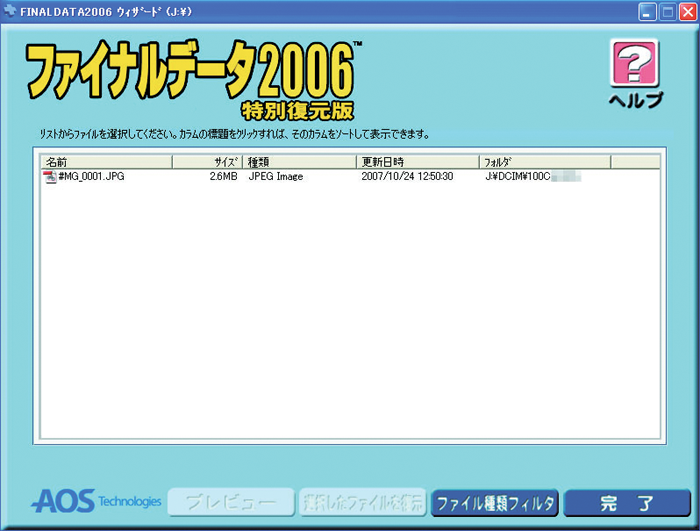Sort list by フォルダ column header
The width and height of the screenshot is (700, 531).
(545, 162)
